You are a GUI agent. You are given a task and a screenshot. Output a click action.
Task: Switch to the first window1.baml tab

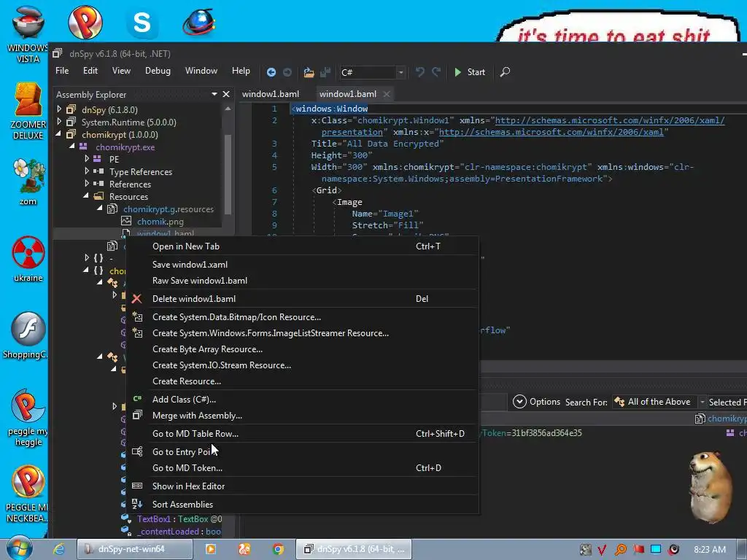coord(271,94)
